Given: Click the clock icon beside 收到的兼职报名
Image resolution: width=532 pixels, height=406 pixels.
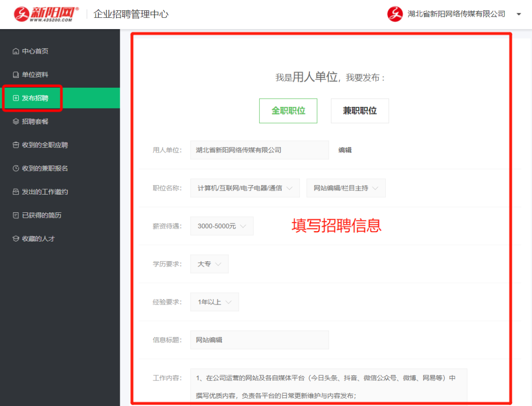Looking at the screenshot, I should pos(16,169).
